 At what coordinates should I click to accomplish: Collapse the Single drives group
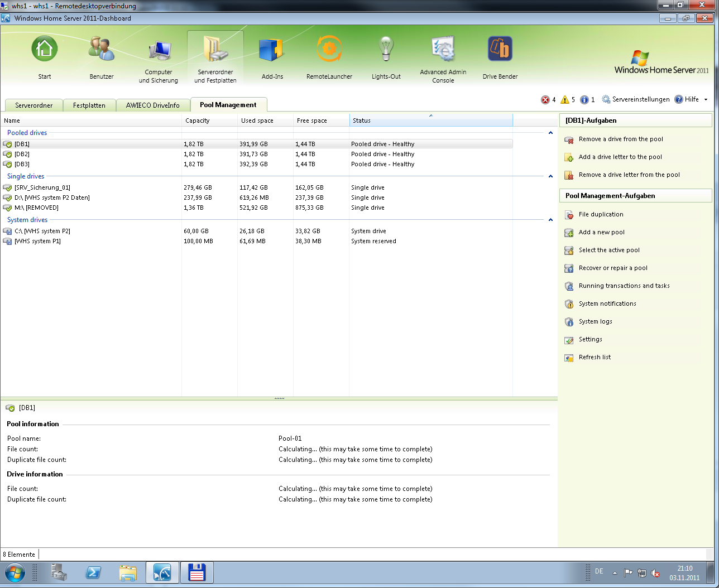click(x=550, y=176)
